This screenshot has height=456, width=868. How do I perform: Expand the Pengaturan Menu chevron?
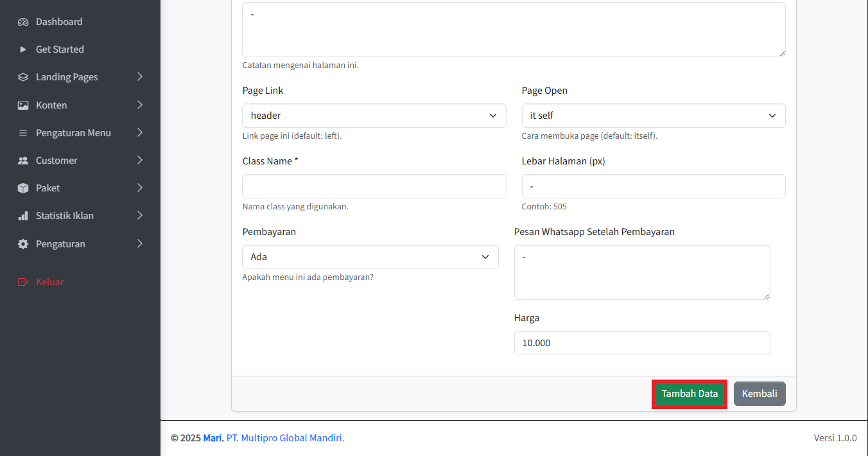point(140,133)
